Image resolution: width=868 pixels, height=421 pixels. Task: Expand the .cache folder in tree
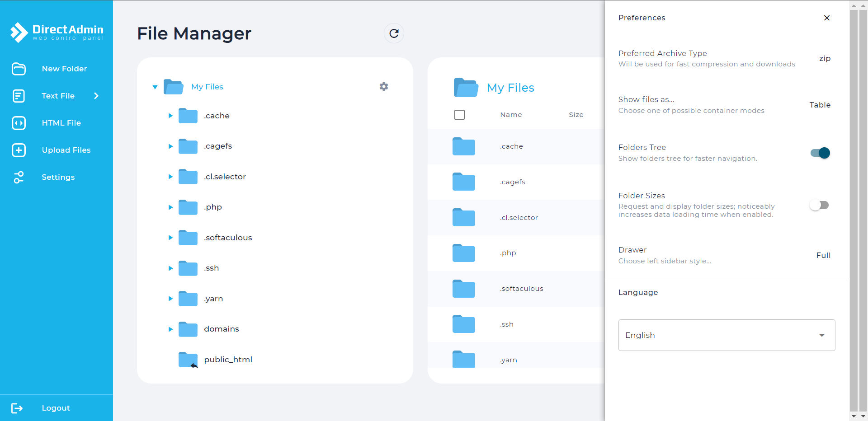(170, 116)
